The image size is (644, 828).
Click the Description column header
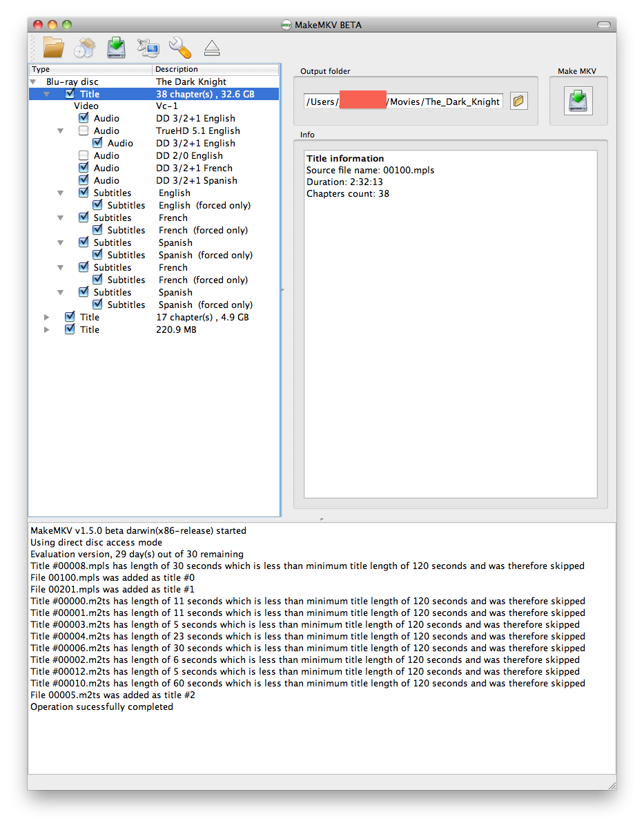[215, 69]
